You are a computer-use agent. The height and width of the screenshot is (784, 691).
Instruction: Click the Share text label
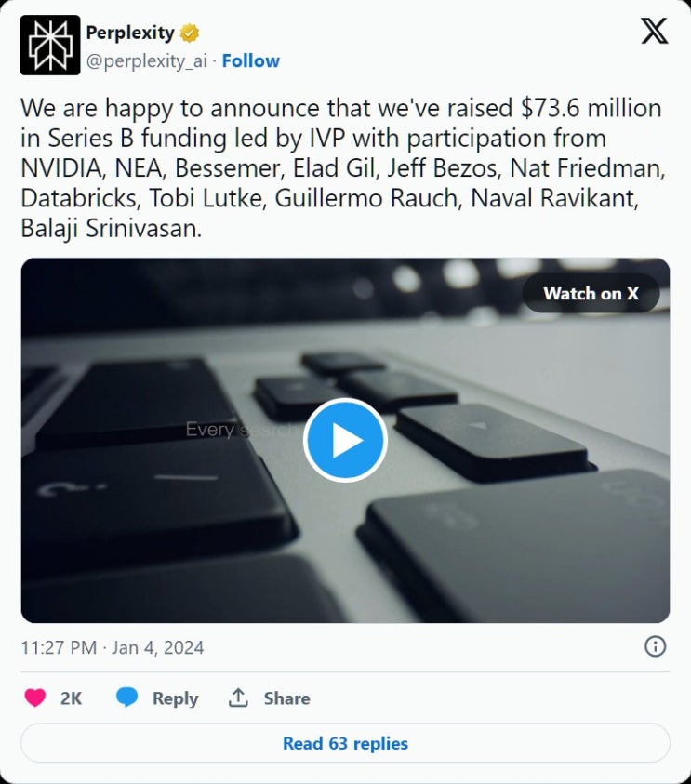[x=286, y=698]
